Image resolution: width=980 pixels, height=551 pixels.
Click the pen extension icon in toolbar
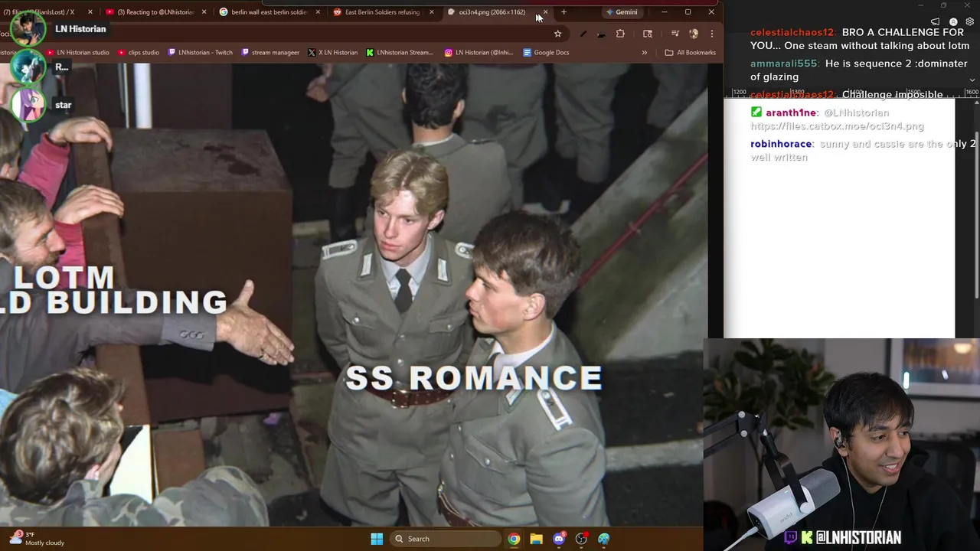click(x=583, y=34)
